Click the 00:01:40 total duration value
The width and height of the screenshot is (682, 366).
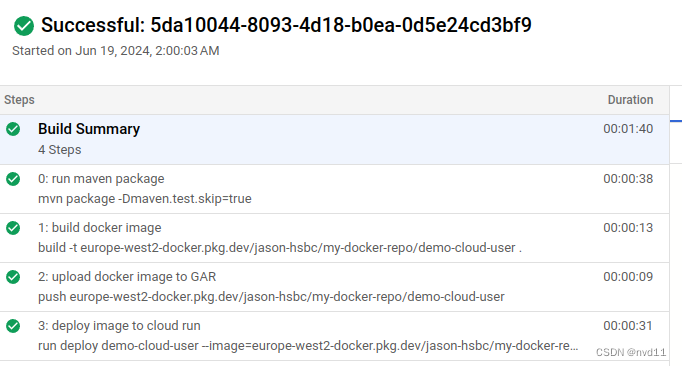point(628,129)
